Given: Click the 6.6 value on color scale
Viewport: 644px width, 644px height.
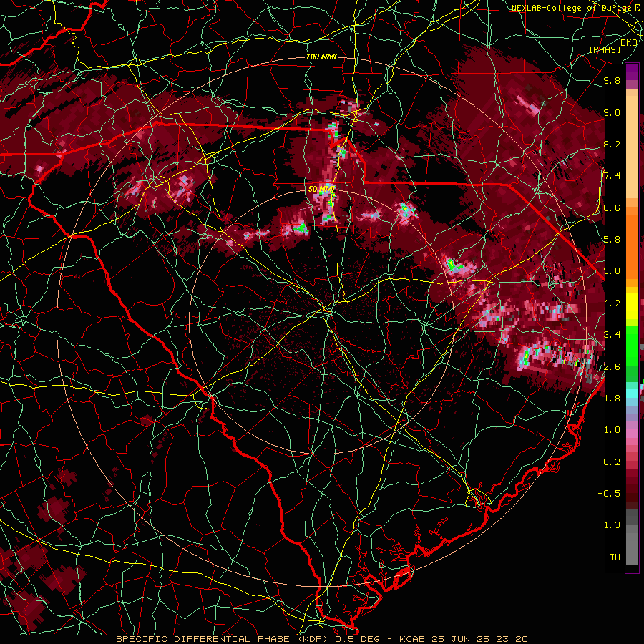Looking at the screenshot, I should click(x=612, y=208).
